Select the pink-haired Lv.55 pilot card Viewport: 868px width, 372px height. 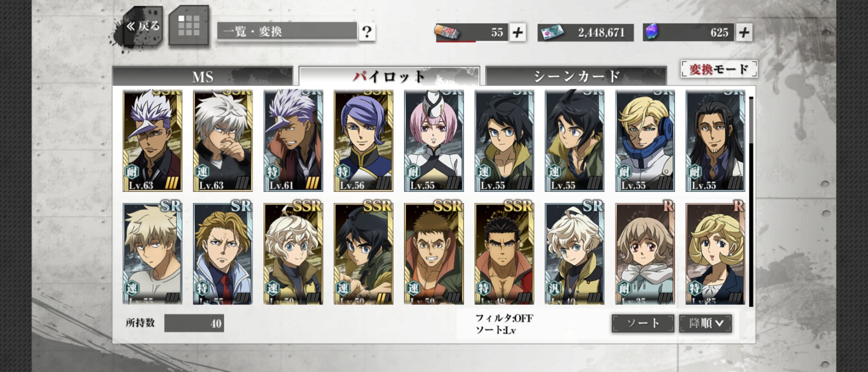click(434, 140)
